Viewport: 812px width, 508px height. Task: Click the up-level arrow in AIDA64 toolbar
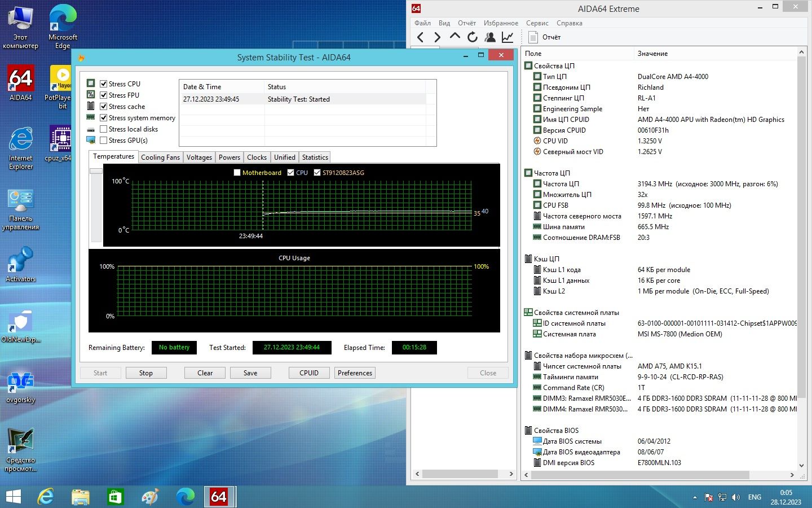tap(455, 37)
